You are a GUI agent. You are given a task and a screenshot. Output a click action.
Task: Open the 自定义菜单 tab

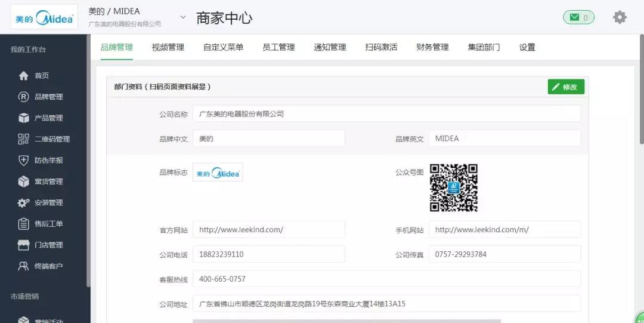223,47
